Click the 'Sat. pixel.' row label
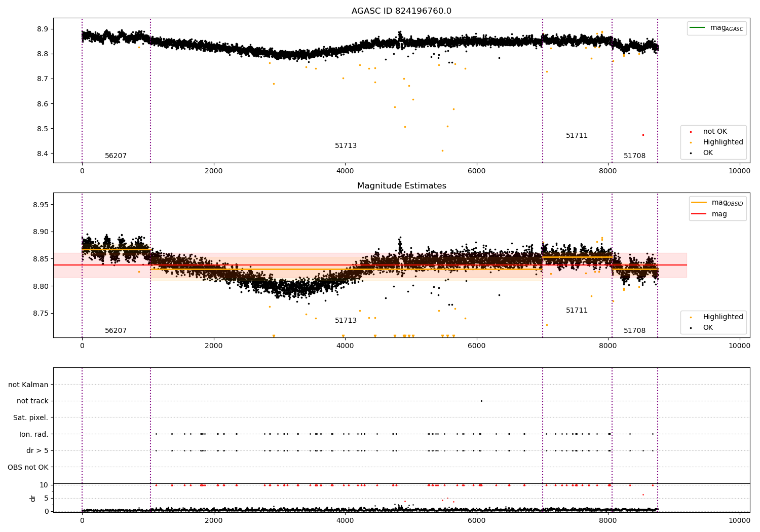760x532 pixels. click(31, 418)
